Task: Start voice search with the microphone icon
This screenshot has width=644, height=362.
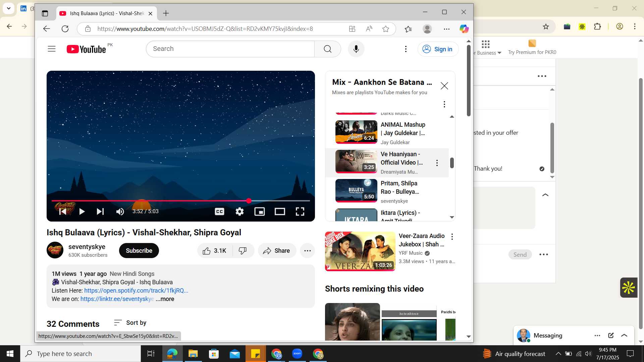Action: (356, 49)
